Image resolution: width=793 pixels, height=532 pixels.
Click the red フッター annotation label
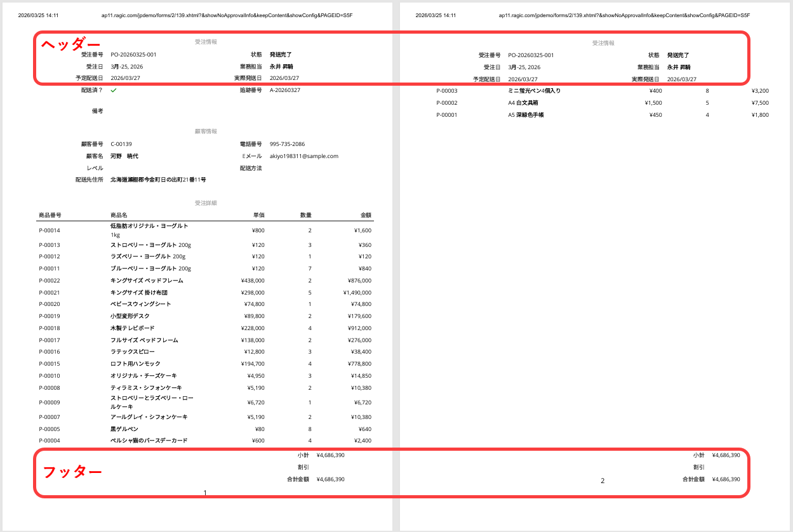[72, 472]
